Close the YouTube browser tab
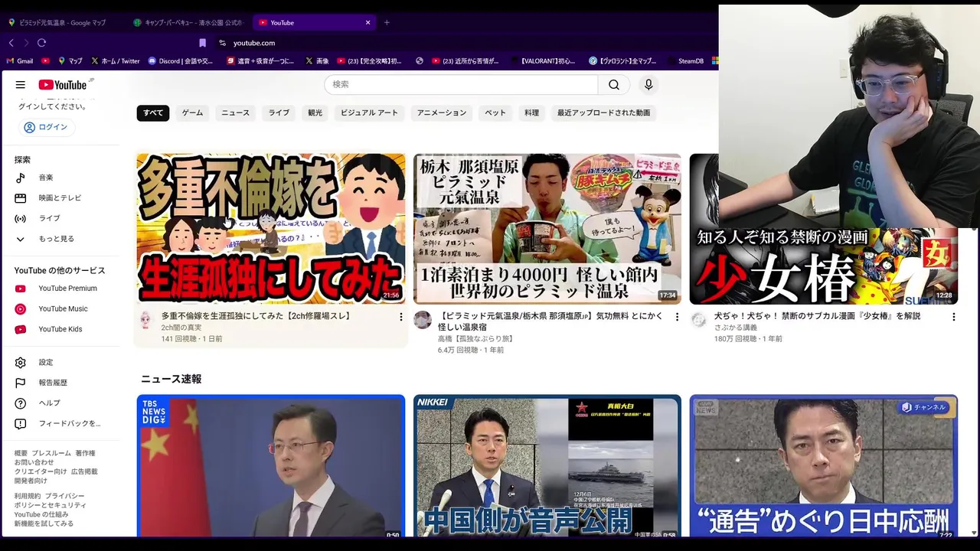Viewport: 980px width, 551px height. 367,22
